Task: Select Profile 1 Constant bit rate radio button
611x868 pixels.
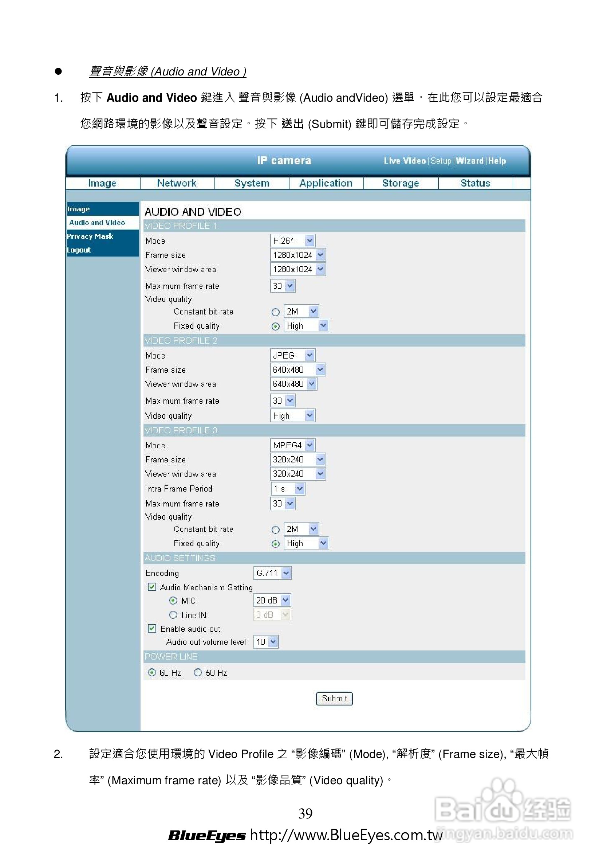Action: [276, 312]
